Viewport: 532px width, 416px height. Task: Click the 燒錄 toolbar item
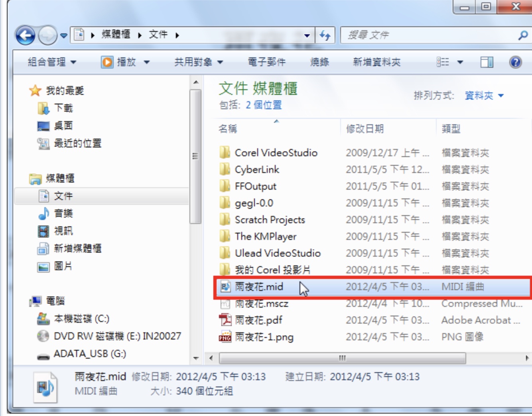pos(320,62)
